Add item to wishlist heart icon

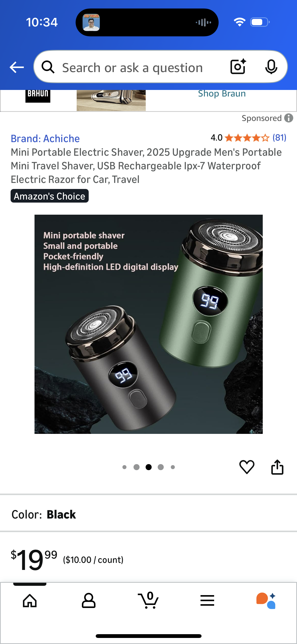point(247,467)
